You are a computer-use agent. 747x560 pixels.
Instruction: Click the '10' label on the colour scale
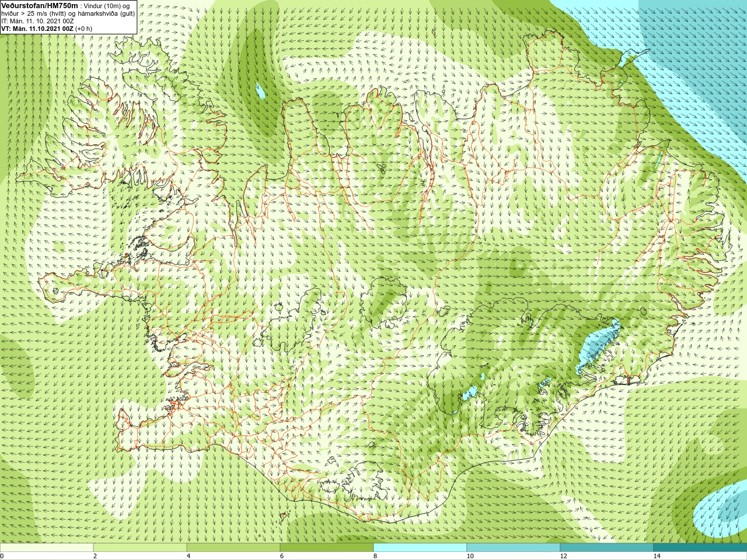coord(470,556)
